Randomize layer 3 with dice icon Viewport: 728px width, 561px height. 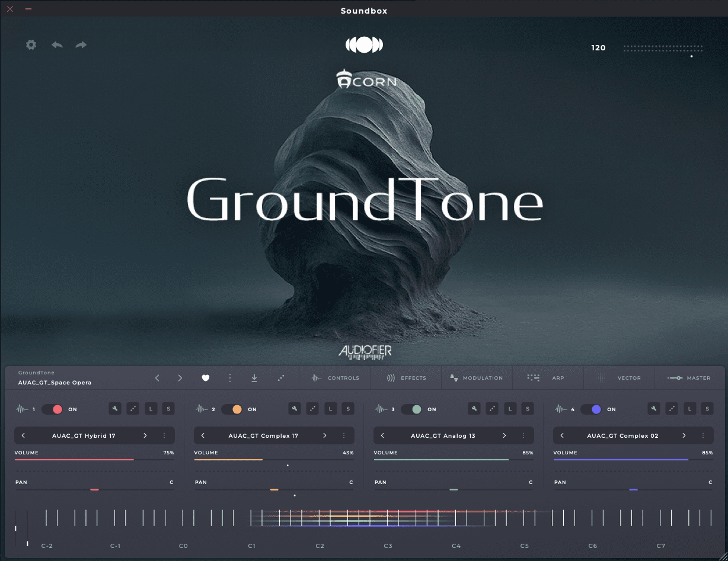point(492,409)
